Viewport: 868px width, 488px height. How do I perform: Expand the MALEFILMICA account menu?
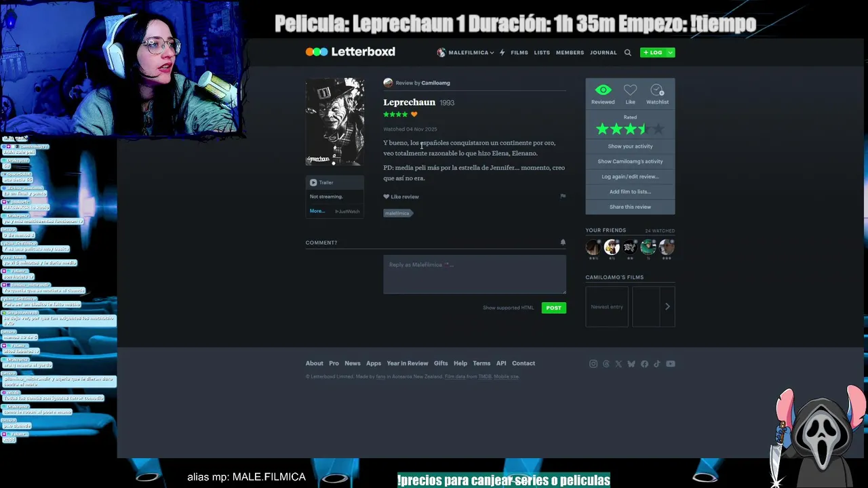tap(465, 52)
